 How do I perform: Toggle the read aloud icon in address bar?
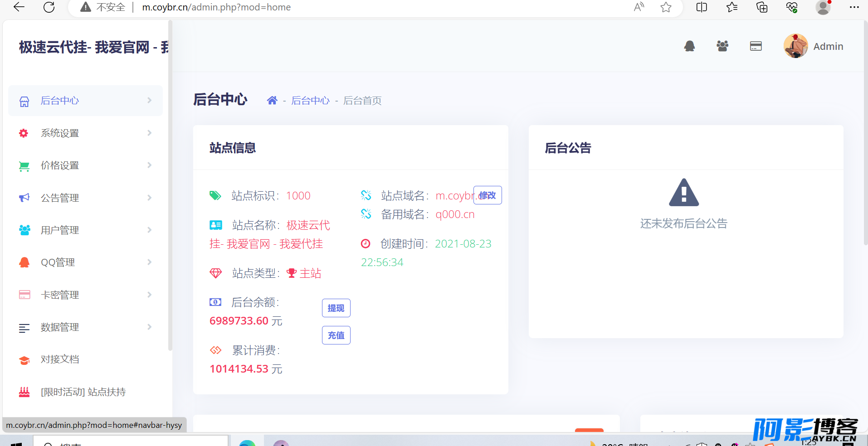point(639,7)
